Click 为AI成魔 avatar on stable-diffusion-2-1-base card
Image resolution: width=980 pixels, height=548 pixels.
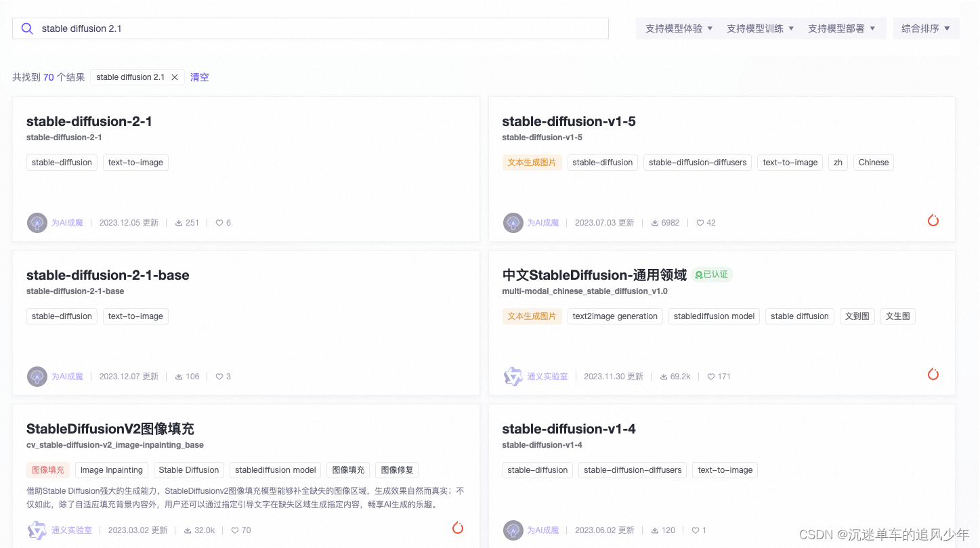pyautogui.click(x=37, y=376)
